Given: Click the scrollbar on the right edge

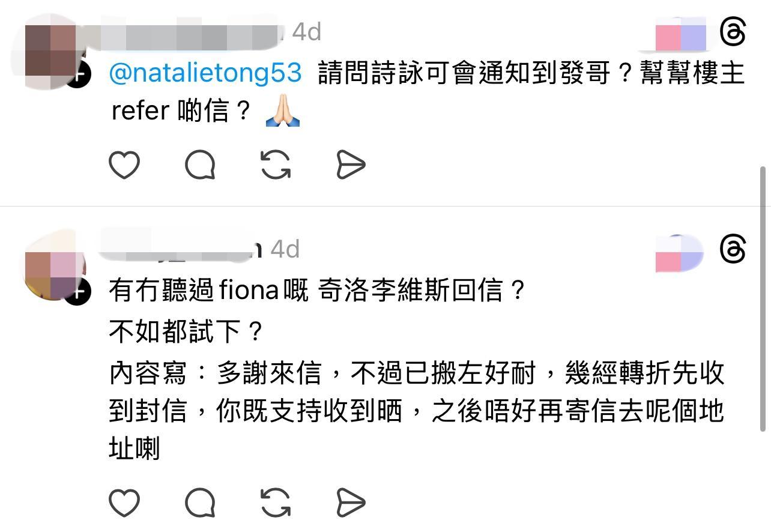Looking at the screenshot, I should click(x=763, y=299).
